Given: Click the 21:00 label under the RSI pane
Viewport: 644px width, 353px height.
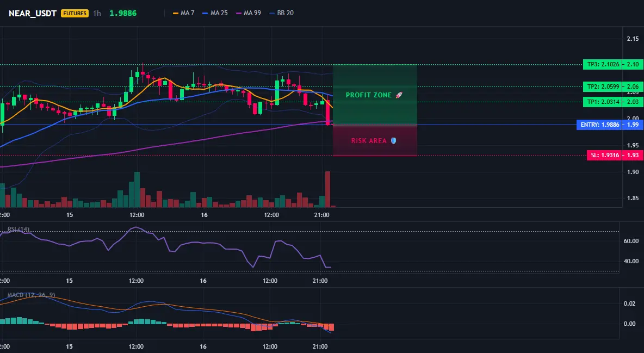Looking at the screenshot, I should [320, 281].
